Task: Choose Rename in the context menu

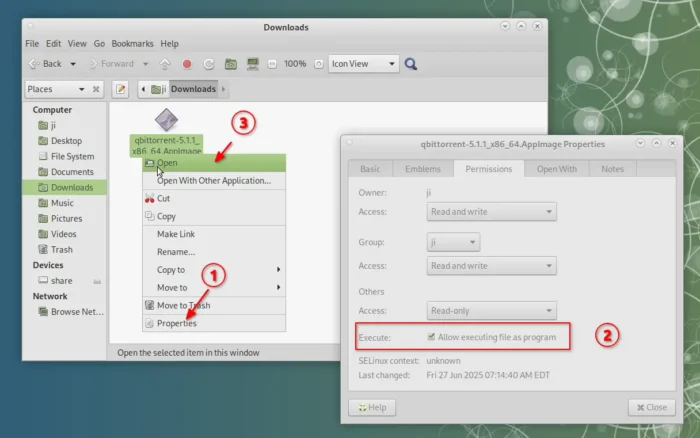Action: pos(214,252)
